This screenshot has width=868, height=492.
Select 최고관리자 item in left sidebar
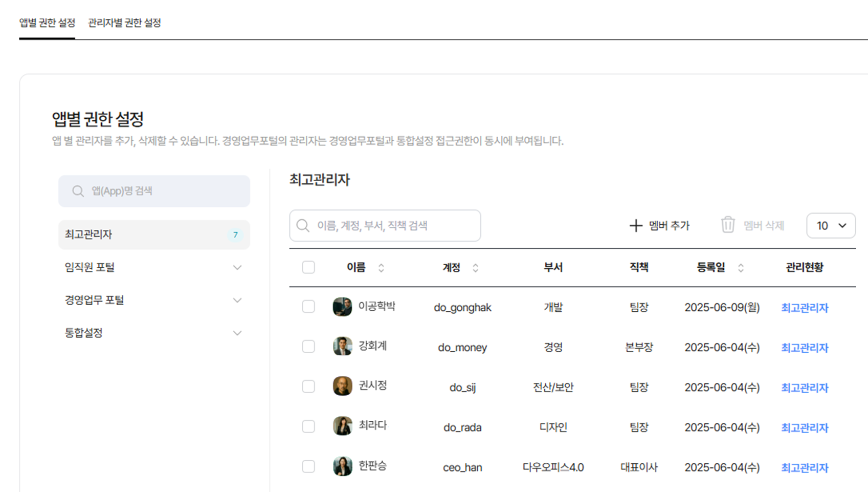(x=153, y=234)
